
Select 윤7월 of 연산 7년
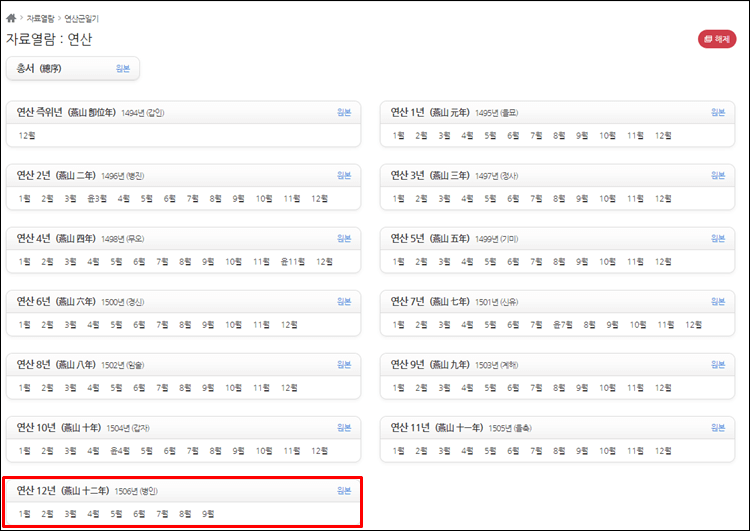coord(562,325)
